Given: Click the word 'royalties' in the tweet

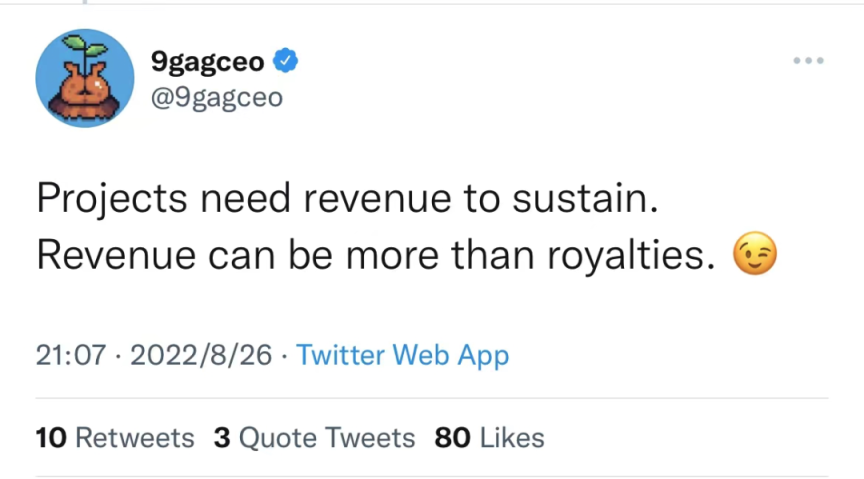Looking at the screenshot, I should click(625, 257).
